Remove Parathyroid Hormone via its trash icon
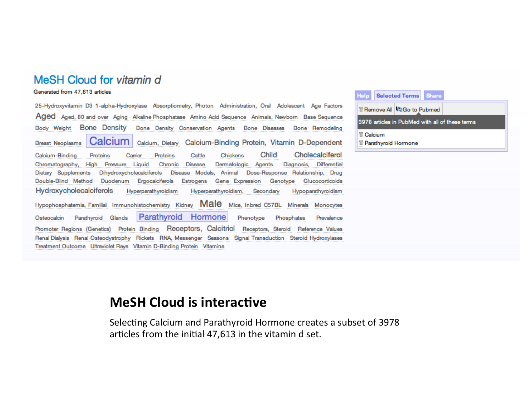532x399 pixels. 361,143
